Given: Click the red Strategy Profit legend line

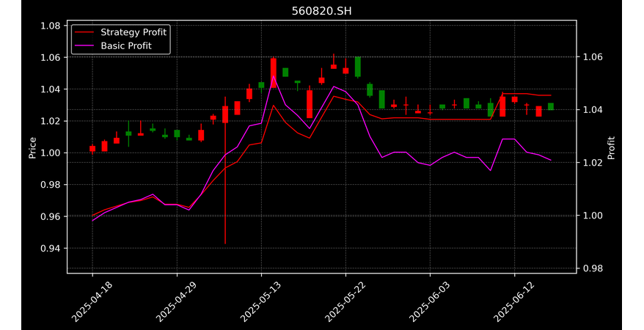Looking at the screenshot, I should tap(84, 32).
